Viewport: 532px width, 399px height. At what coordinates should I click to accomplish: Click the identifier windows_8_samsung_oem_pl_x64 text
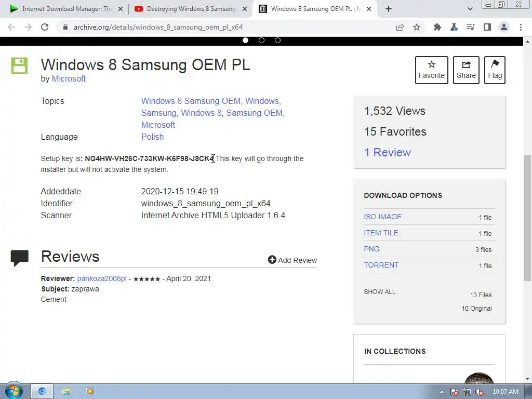(206, 203)
